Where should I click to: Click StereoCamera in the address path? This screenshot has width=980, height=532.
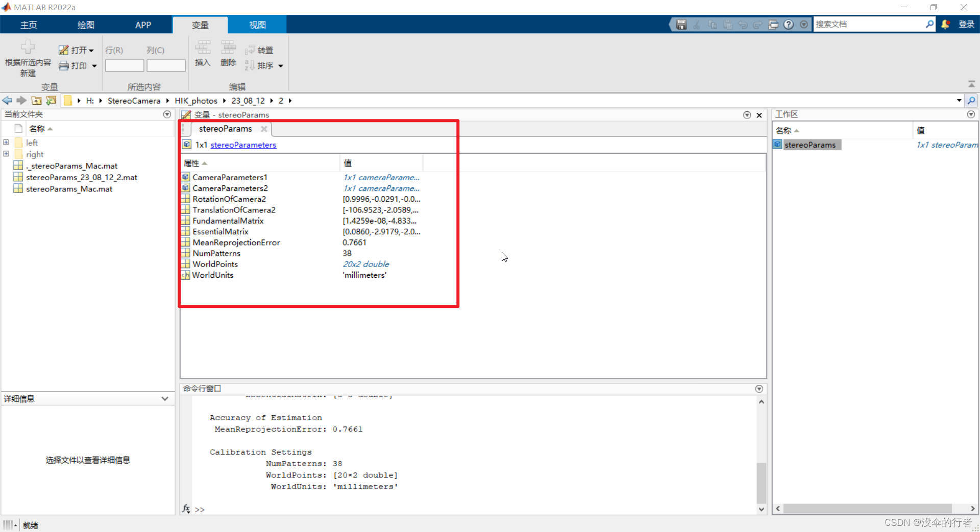tap(134, 101)
